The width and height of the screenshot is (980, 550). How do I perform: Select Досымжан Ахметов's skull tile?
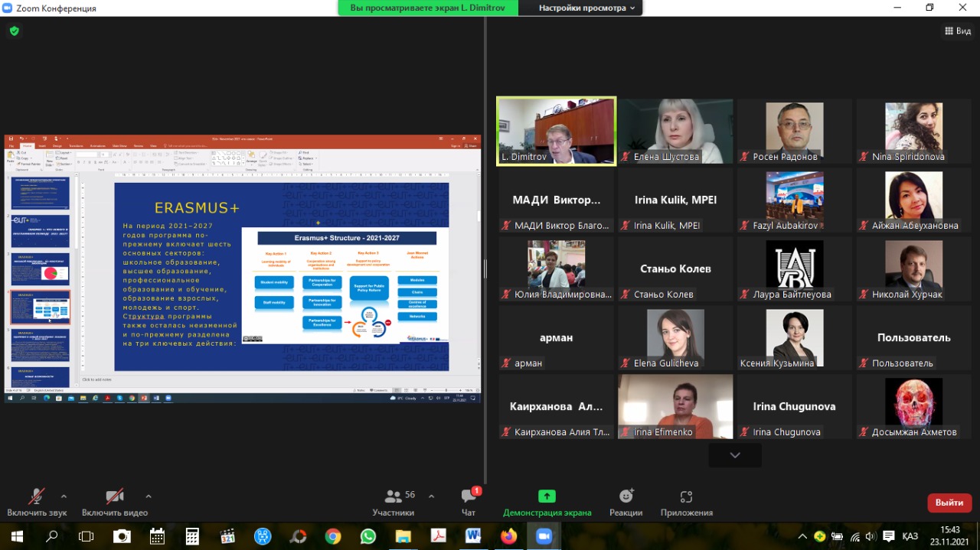coord(913,406)
